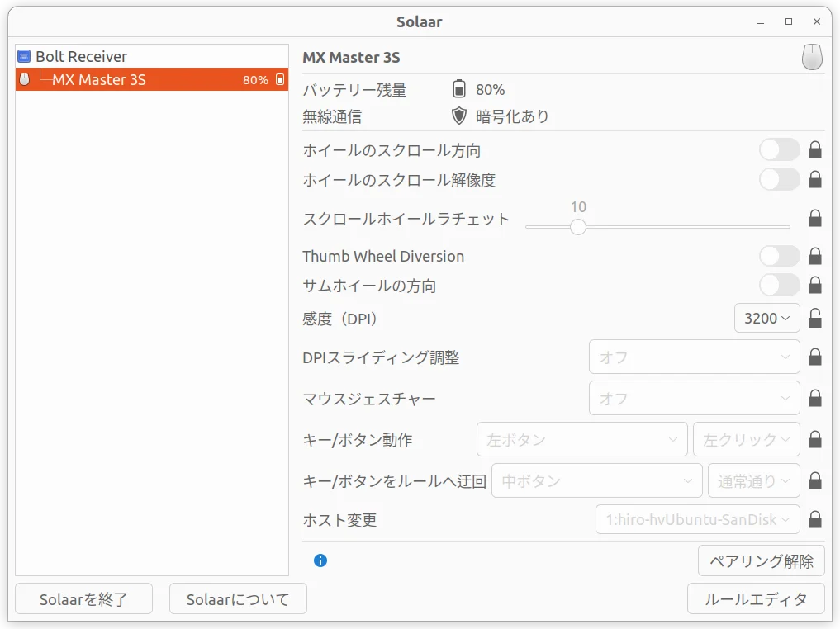Click the shield icon beside 暗号化あり
The width and height of the screenshot is (840, 629).
459,116
